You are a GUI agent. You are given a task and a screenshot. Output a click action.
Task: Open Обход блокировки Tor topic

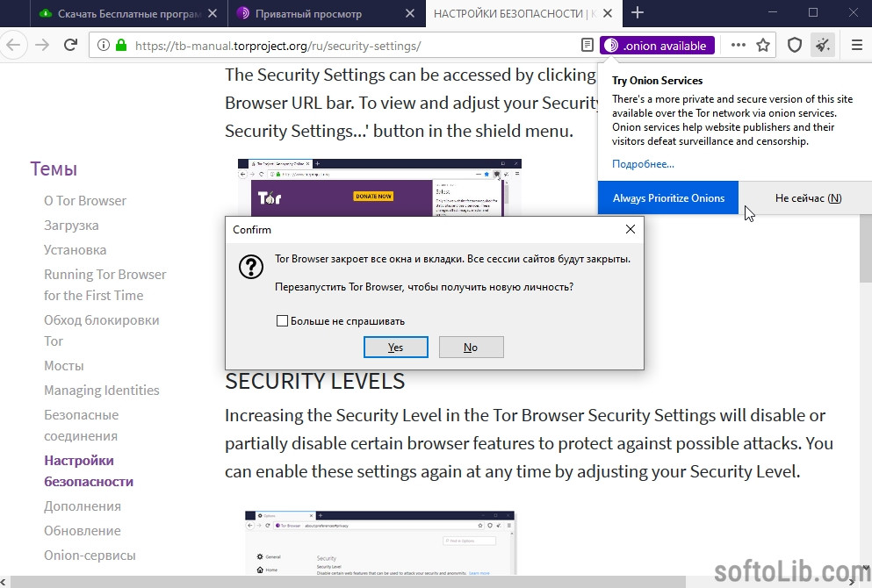point(102,330)
